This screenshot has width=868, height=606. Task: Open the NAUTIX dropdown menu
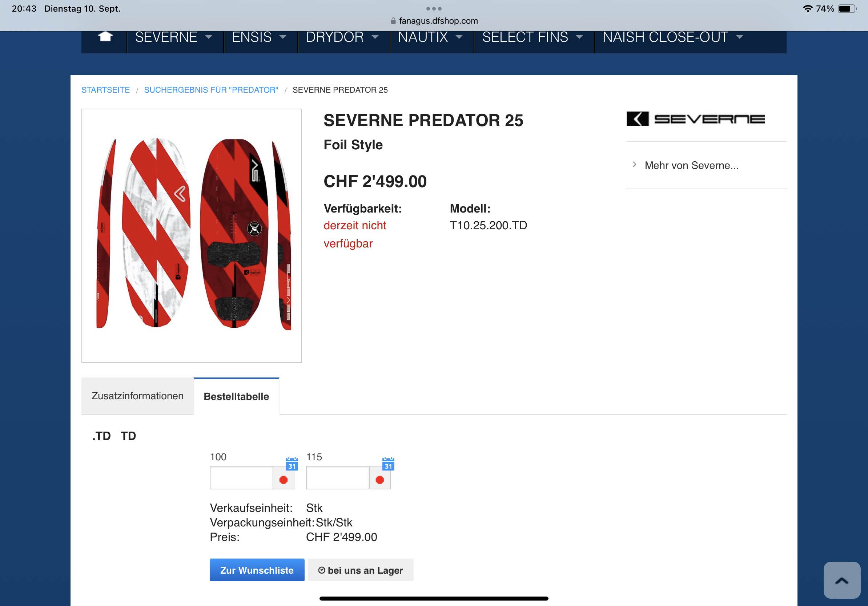(431, 37)
